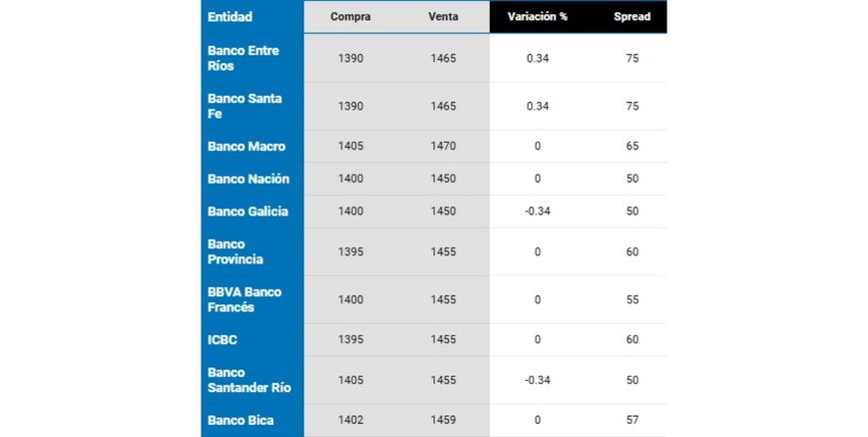Click Banco Bica's spread value 57
This screenshot has height=437, width=868.
click(632, 420)
